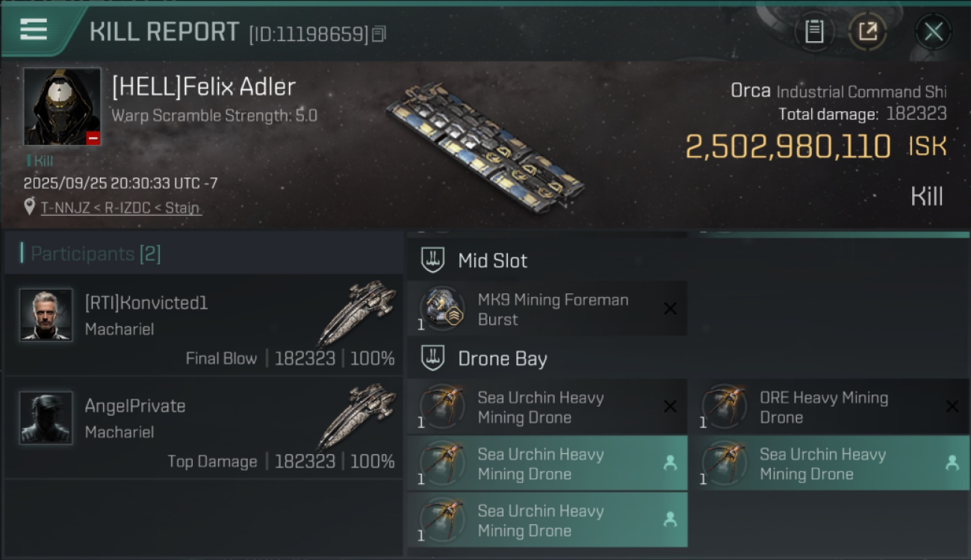The height and width of the screenshot is (560, 971).
Task: Click the Mid Slot section icon
Action: tap(433, 261)
